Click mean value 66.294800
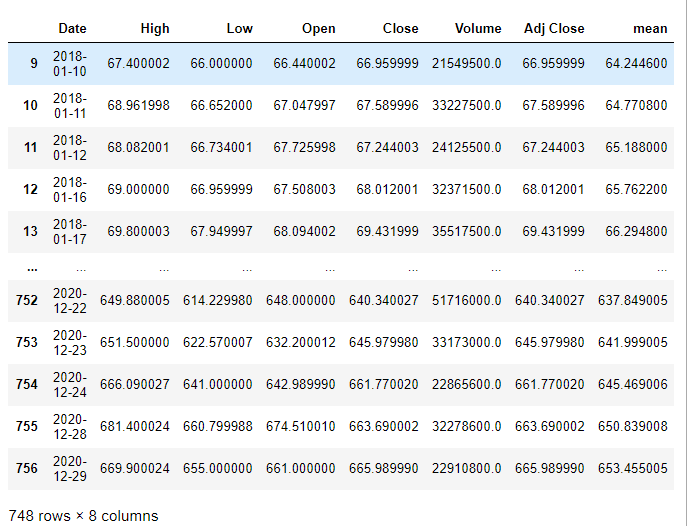The height and width of the screenshot is (526, 687). coord(637,231)
